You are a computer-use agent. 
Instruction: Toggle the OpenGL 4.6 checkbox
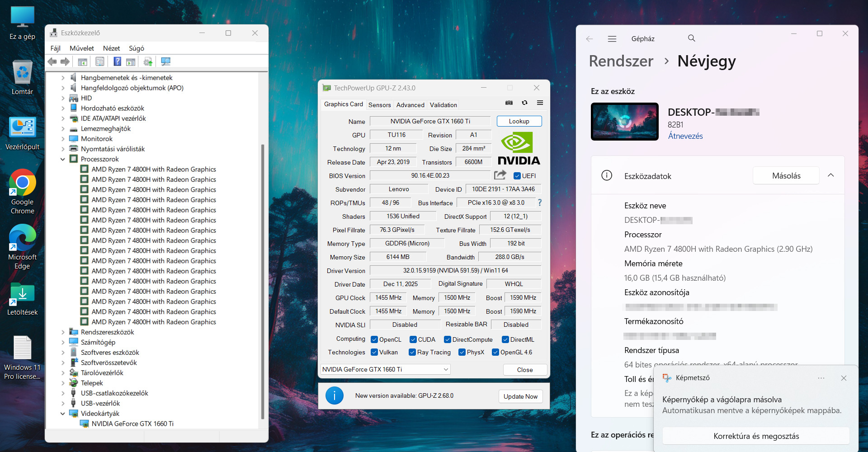point(495,352)
